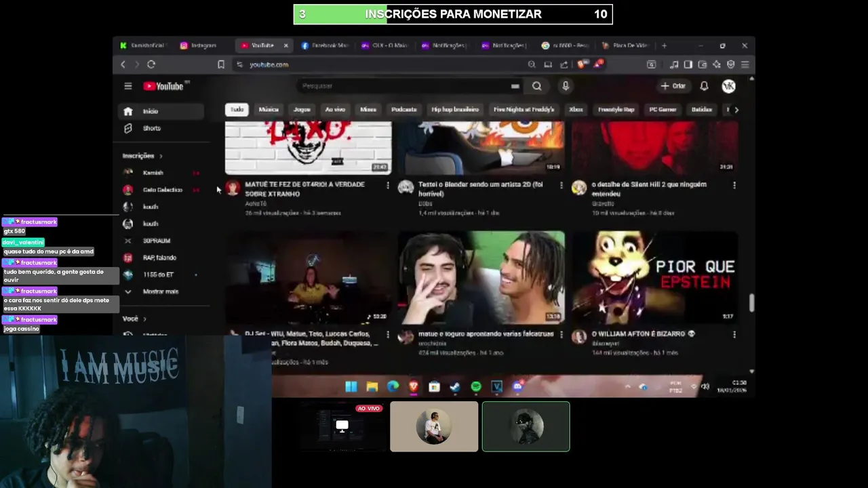Open the YouTube hamburger guide menu
This screenshot has height=488, width=868.
tap(127, 86)
